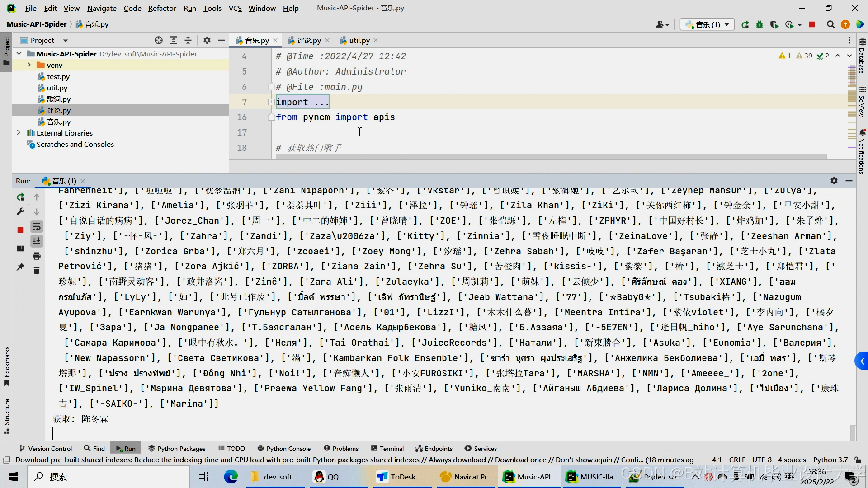The image size is (868, 488).
Task: Open the Windows Start menu
Action: tap(14, 477)
